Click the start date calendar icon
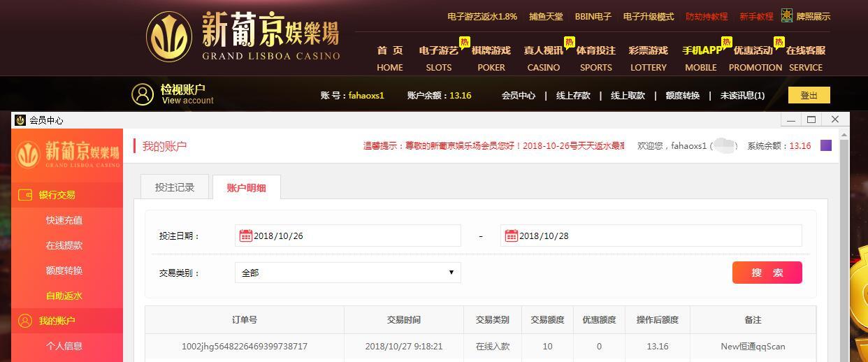Viewport: 868px width, 362px height. point(245,236)
